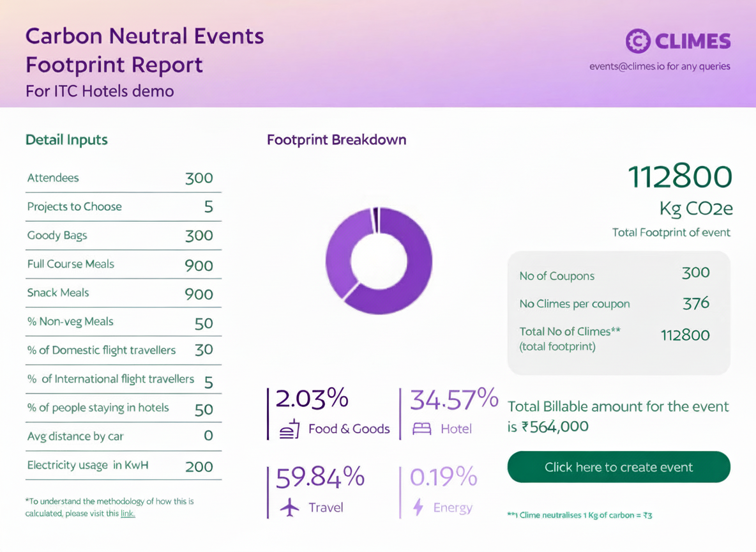The image size is (756, 552).
Task: Click the 'Click here to create event' button
Action: tap(619, 467)
